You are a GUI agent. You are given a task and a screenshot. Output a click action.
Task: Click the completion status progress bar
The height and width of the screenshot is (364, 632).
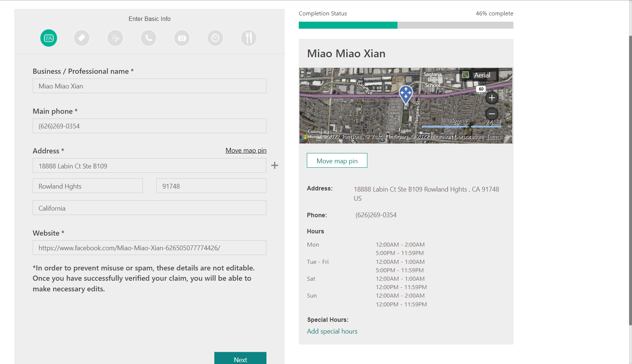pyautogui.click(x=406, y=25)
